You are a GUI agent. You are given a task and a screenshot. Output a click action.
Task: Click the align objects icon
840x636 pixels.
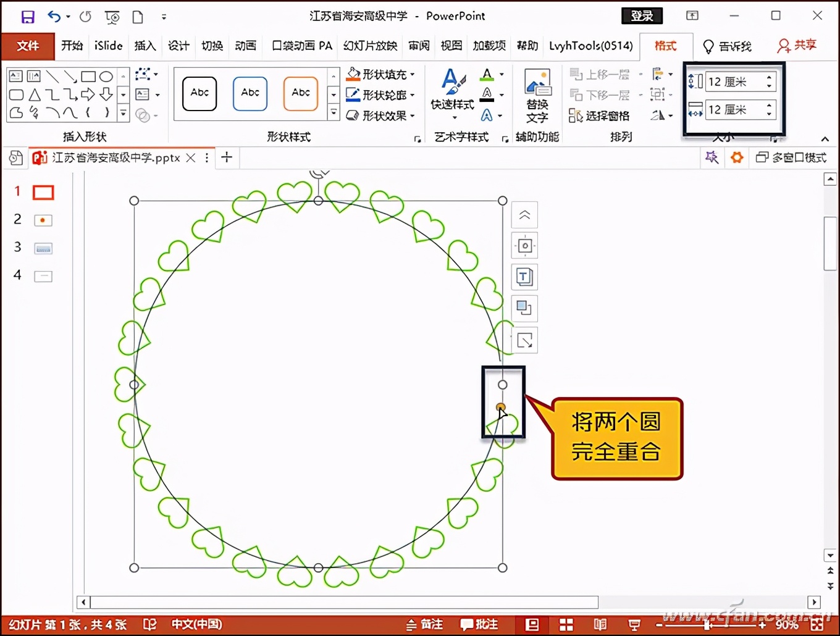(x=658, y=74)
